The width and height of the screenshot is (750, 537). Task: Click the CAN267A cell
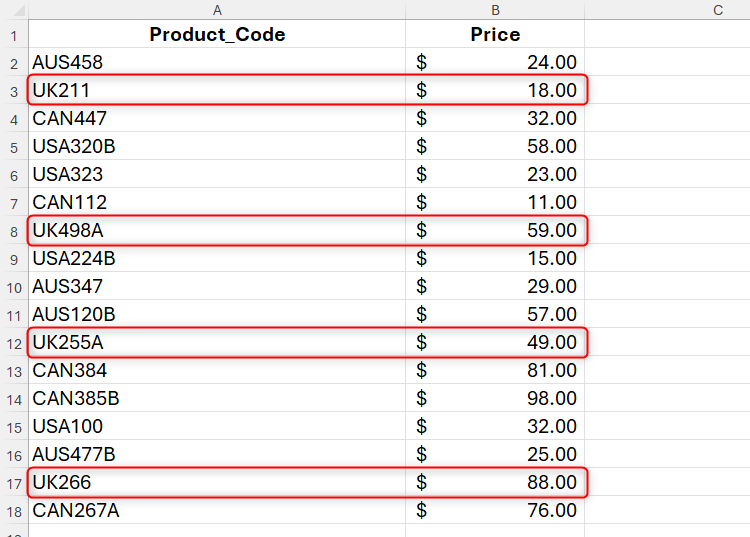pos(217,511)
